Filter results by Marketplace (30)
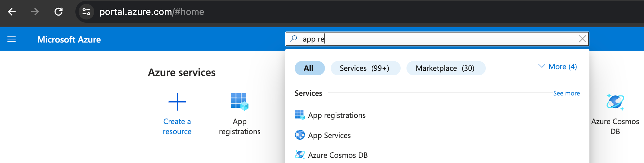Viewport: 644px width, 163px height. (446, 68)
